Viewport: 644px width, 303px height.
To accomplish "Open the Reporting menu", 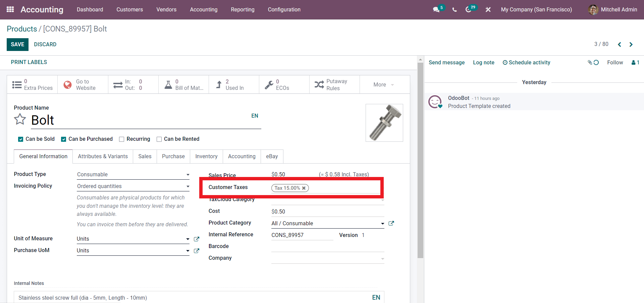I will [243, 10].
